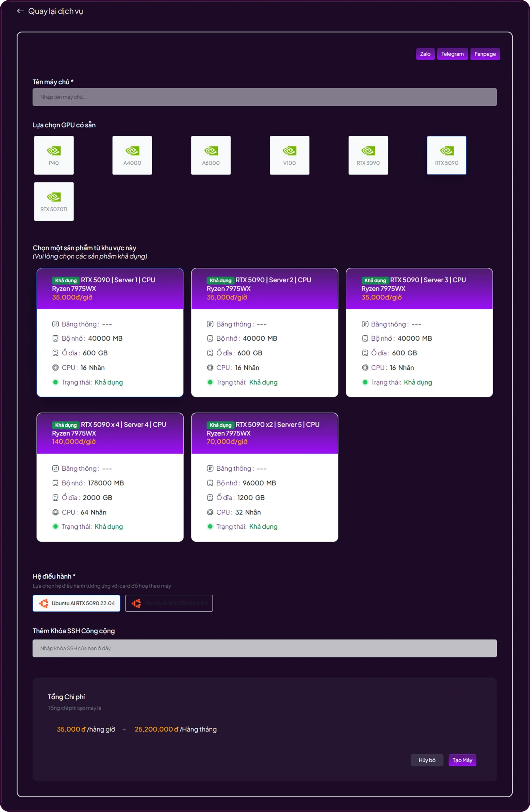Click the 64 Nhân CPU value
Viewport: 530px width, 812px height.
click(93, 512)
